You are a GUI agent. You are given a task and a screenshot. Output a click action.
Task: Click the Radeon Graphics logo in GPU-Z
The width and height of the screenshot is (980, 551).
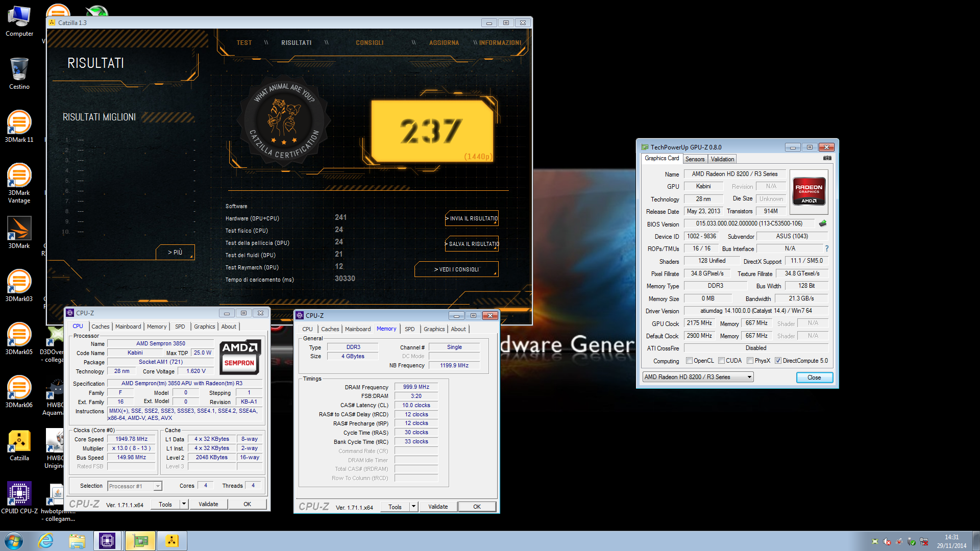(x=808, y=192)
